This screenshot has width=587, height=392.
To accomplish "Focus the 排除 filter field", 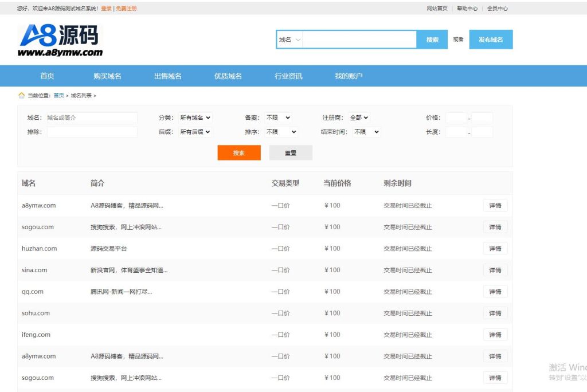I will point(92,132).
